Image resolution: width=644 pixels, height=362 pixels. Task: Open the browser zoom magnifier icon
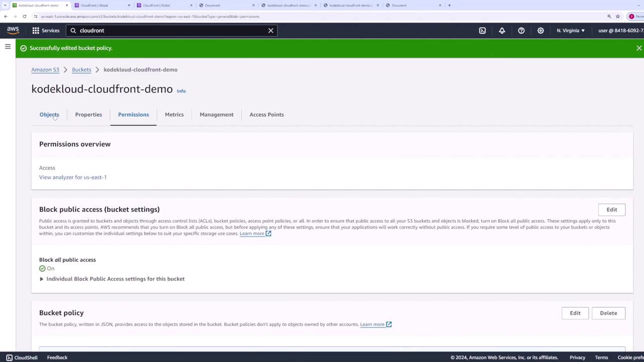pos(609,16)
